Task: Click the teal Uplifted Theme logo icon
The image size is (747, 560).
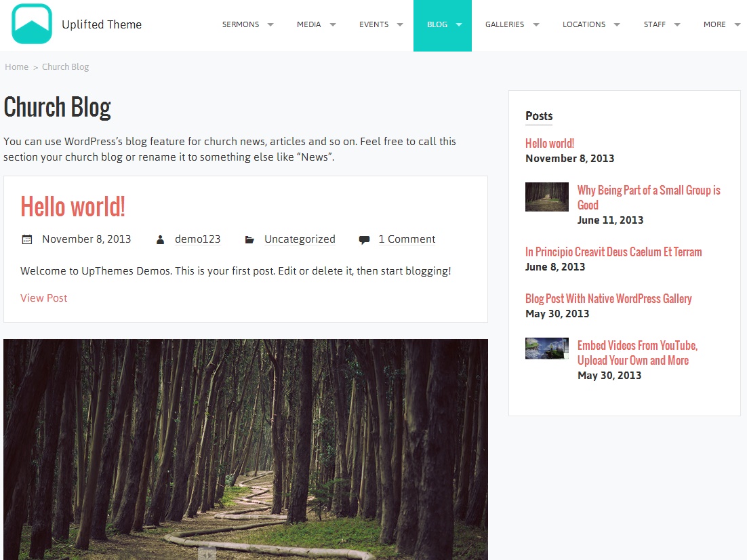Action: [31, 24]
